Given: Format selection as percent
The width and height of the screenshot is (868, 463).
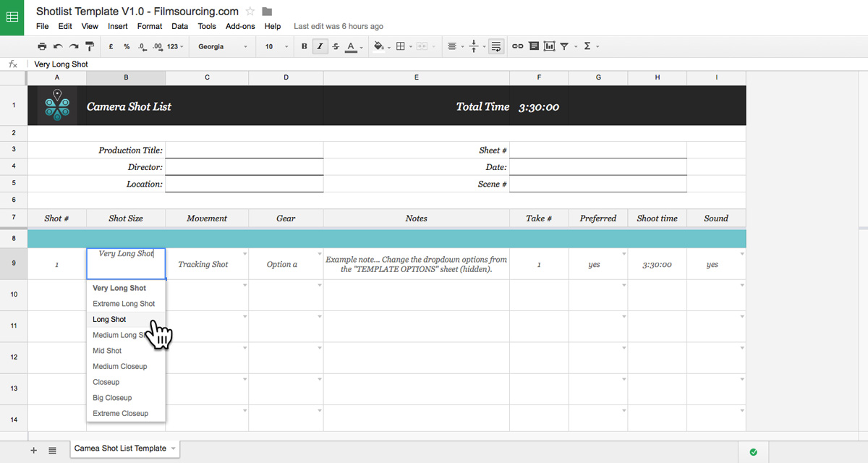Looking at the screenshot, I should pyautogui.click(x=127, y=46).
